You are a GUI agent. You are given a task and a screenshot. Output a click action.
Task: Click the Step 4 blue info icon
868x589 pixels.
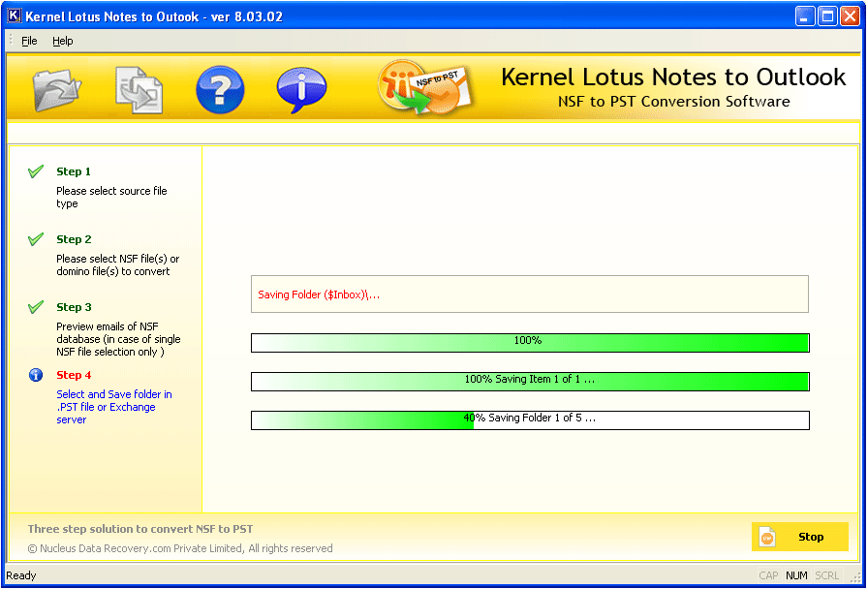tap(36, 375)
